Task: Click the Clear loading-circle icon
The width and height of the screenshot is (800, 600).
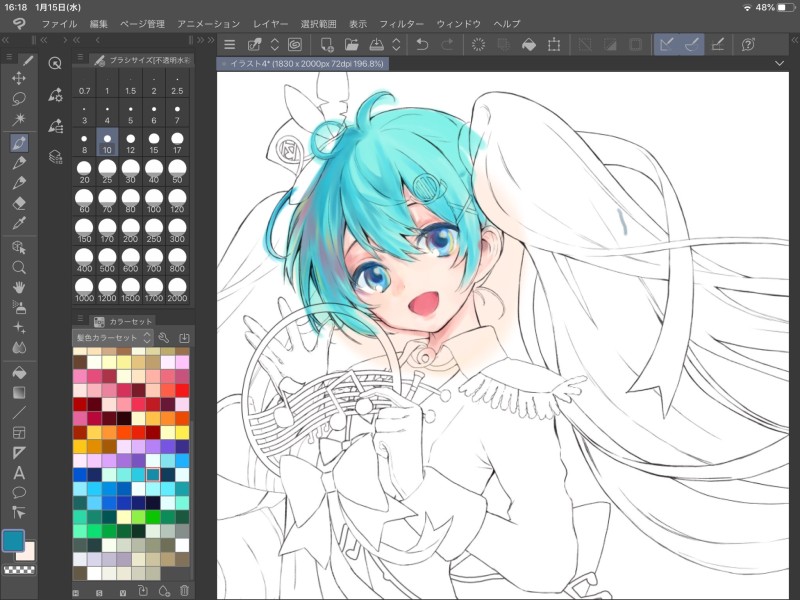Action: [478, 45]
